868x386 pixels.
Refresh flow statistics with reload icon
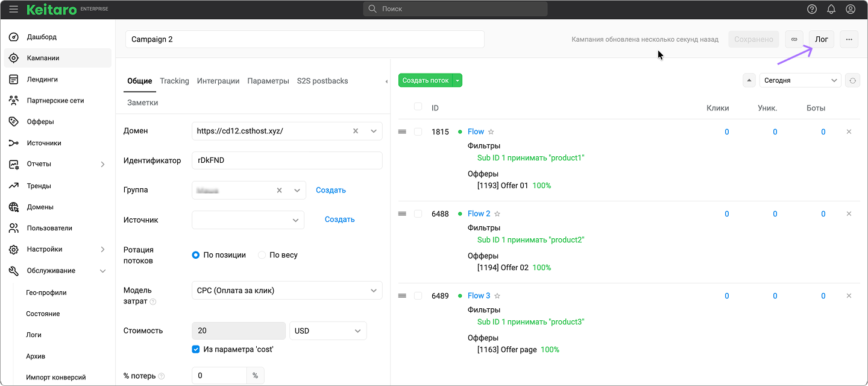[852, 80]
